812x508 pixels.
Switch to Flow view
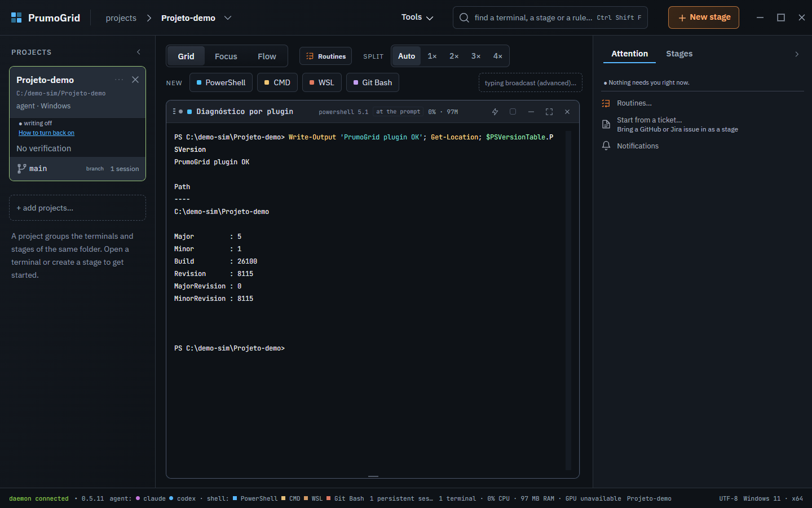267,56
